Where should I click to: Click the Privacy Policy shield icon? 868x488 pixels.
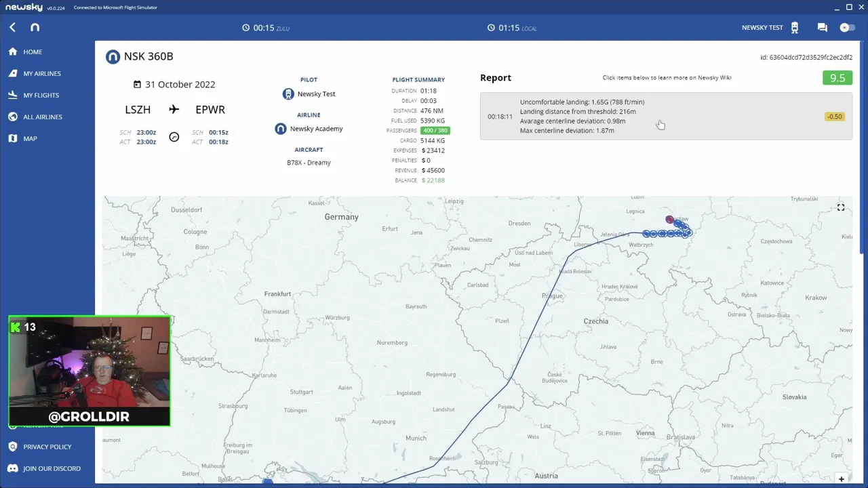[x=12, y=447]
